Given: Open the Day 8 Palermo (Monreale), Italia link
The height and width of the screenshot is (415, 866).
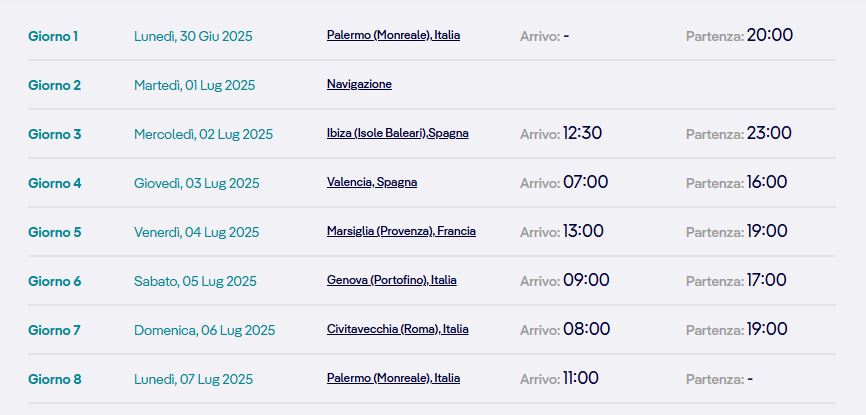Looking at the screenshot, I should [393, 378].
